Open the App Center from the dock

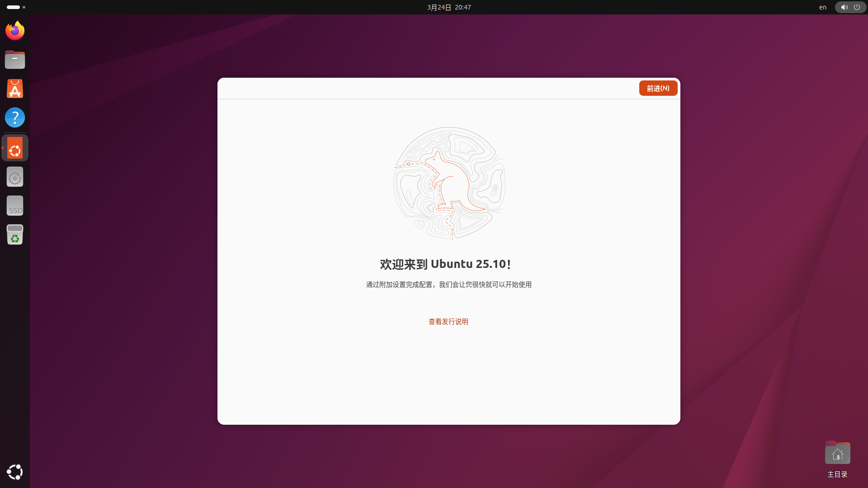(x=14, y=88)
